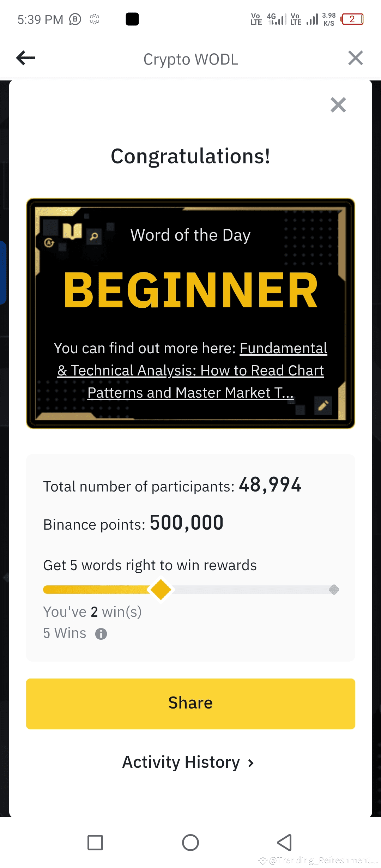This screenshot has height=868, width=381.
Task: Open Activity History
Action: 188,762
